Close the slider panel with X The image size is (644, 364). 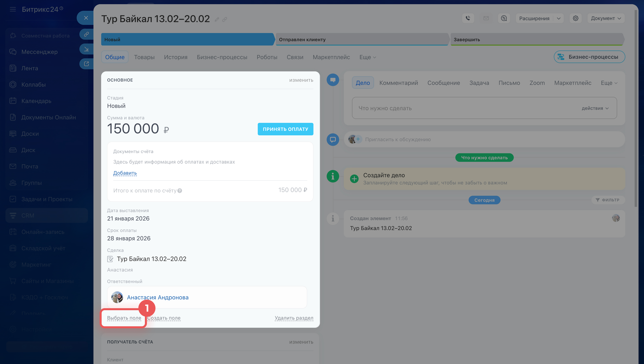tap(86, 18)
